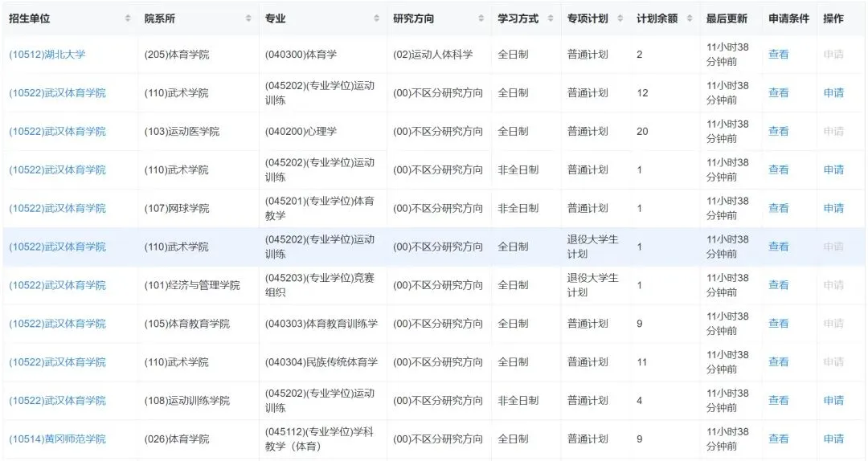Image resolution: width=868 pixels, height=461 pixels.
Task: Open 武汉体育学院 link in the 经济与管理学院 row
Action: pyautogui.click(x=57, y=285)
